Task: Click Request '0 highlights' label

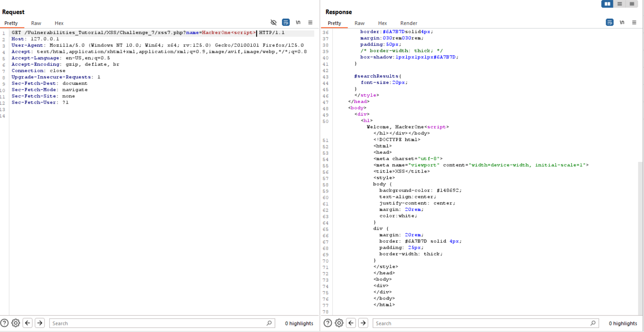Action: click(x=299, y=323)
